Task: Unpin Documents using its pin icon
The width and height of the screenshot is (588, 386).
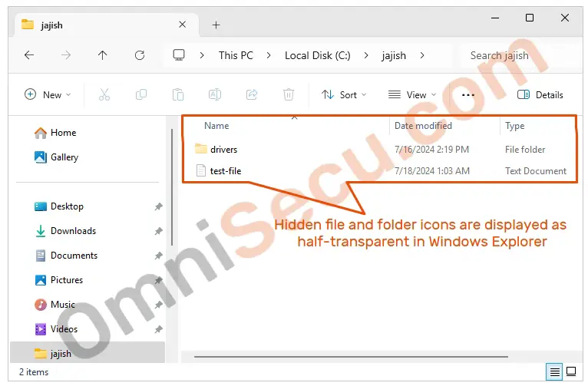Action: coord(159,256)
